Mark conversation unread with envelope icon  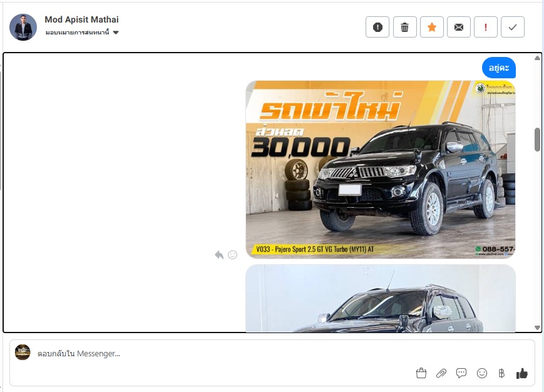coord(459,27)
